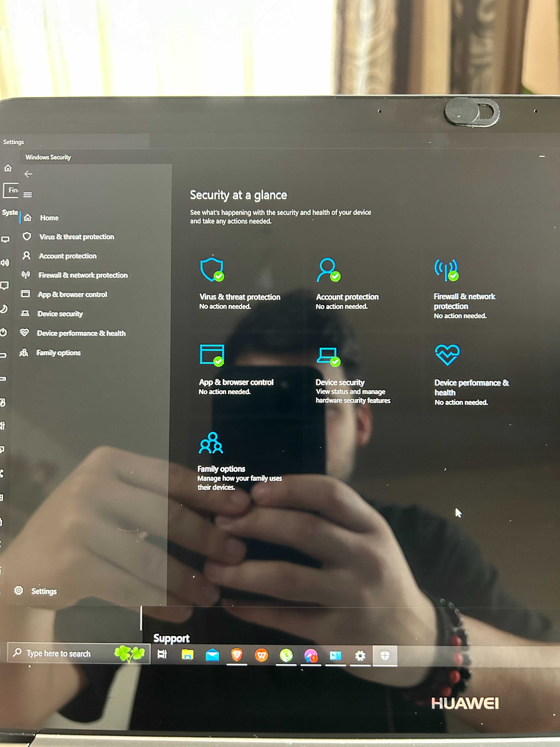Open the Device security tile title
The width and height of the screenshot is (560, 747).
tap(340, 383)
